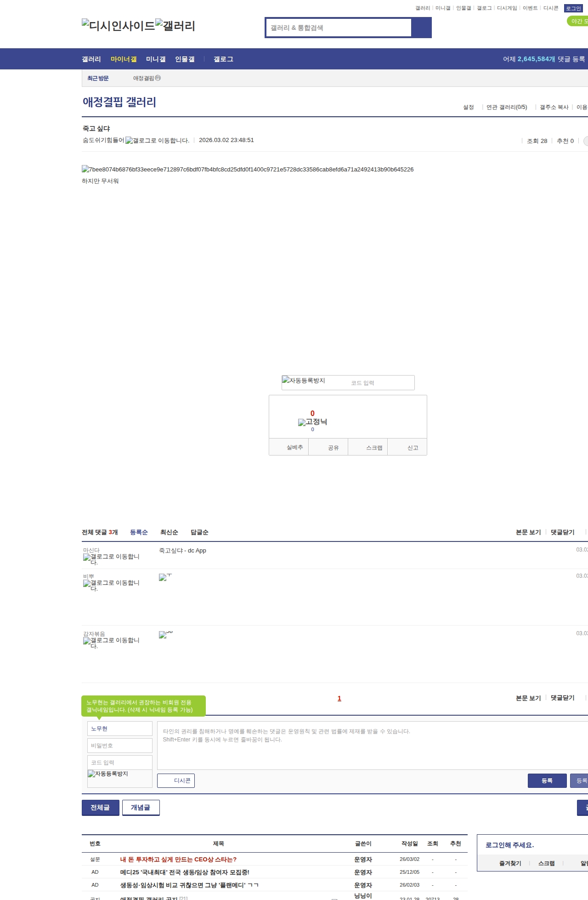Click the 코드 입력 field above the recommend box
Image resolution: width=588 pixels, height=900 pixels.
coord(380,383)
